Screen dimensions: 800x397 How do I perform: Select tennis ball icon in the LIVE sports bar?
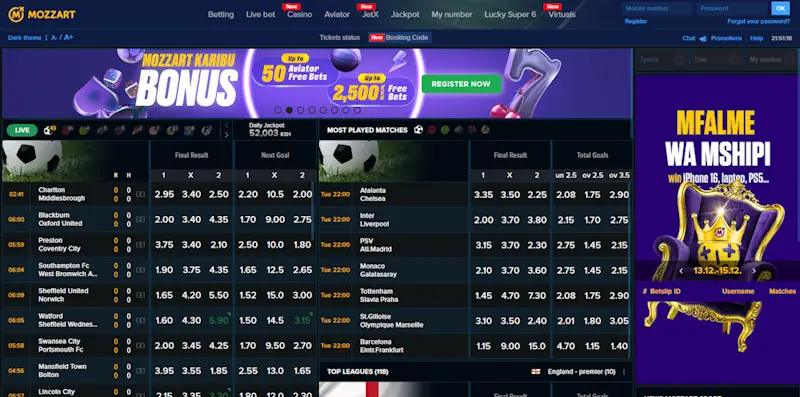pos(84,131)
